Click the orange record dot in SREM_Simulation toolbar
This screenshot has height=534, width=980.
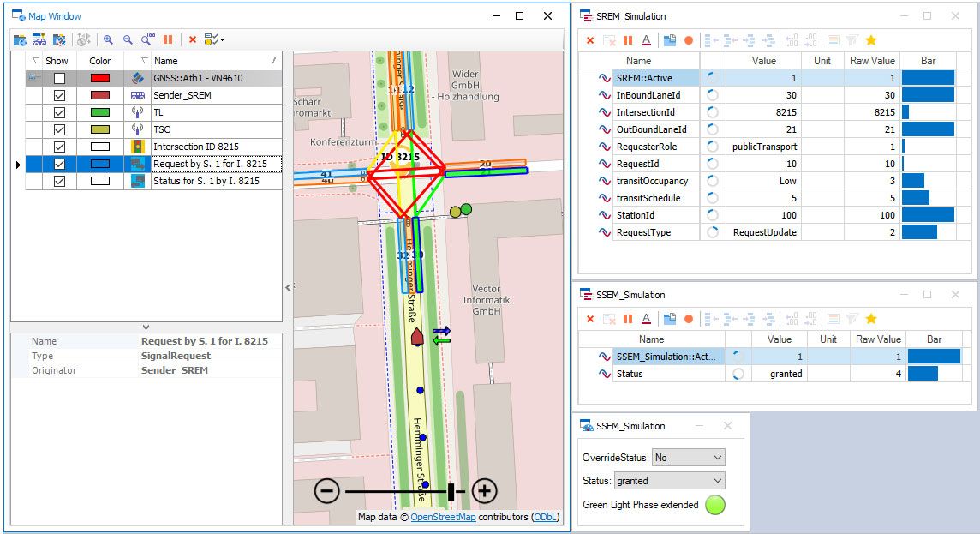pyautogui.click(x=689, y=40)
